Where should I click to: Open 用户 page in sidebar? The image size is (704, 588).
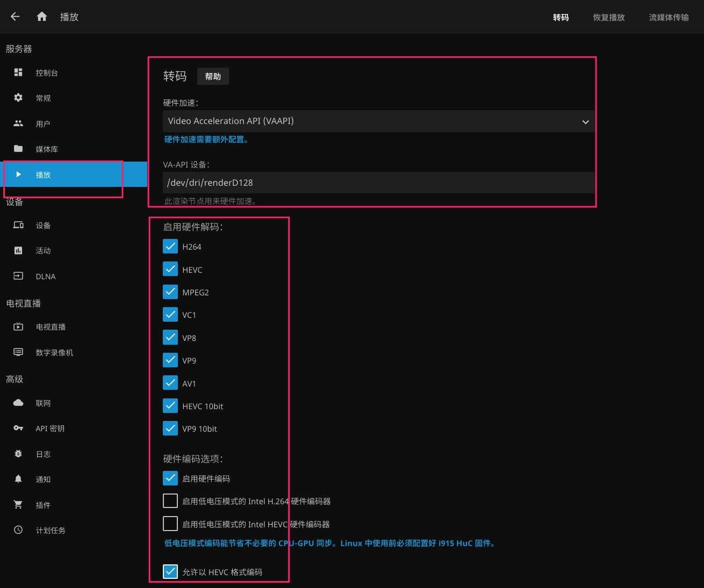[74, 124]
